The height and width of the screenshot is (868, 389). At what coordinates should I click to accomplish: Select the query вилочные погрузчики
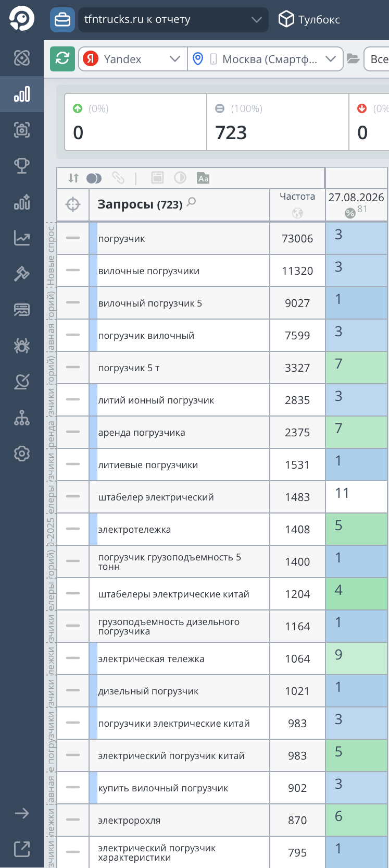[x=149, y=271]
